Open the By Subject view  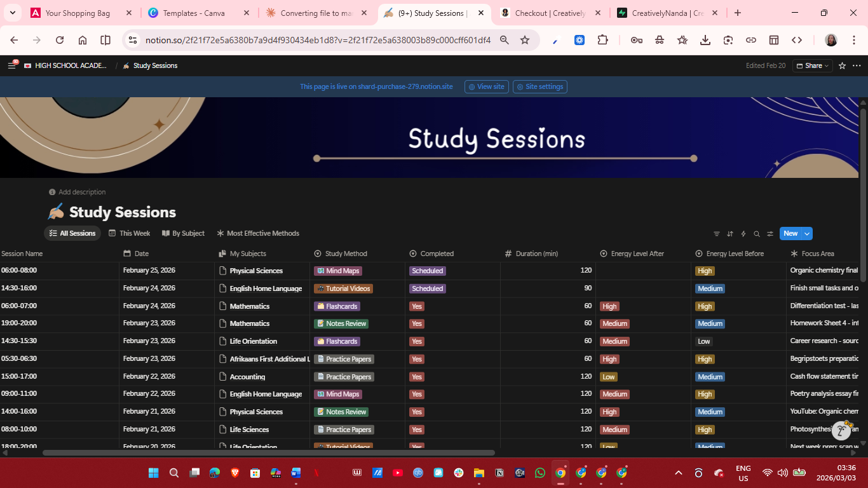click(x=183, y=233)
